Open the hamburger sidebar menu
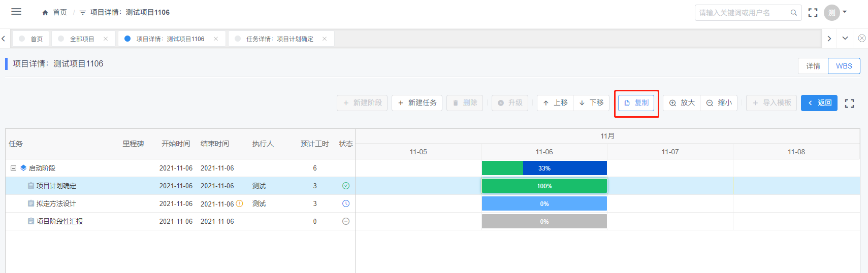 point(16,12)
